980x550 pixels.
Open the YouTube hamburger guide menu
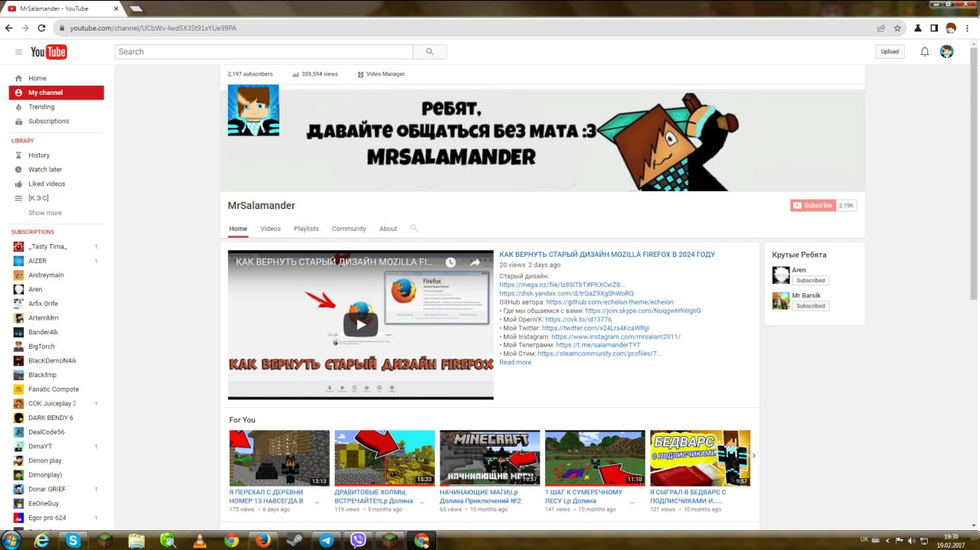[x=18, y=52]
